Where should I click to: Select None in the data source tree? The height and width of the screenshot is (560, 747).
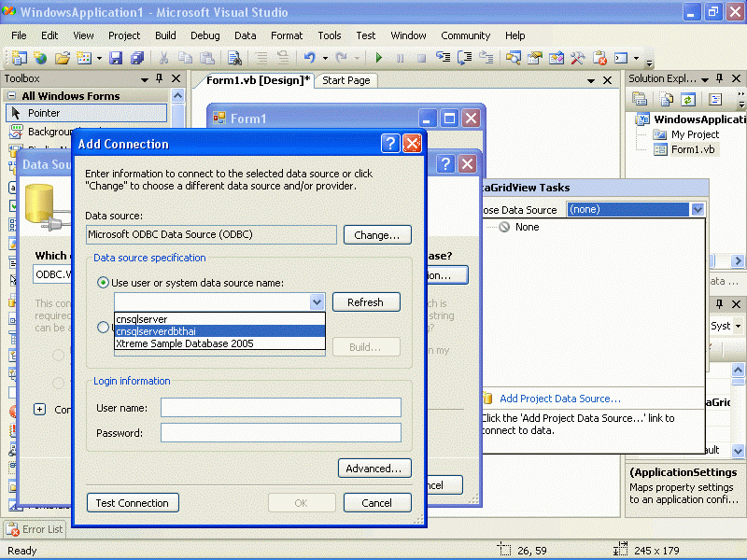(x=527, y=227)
